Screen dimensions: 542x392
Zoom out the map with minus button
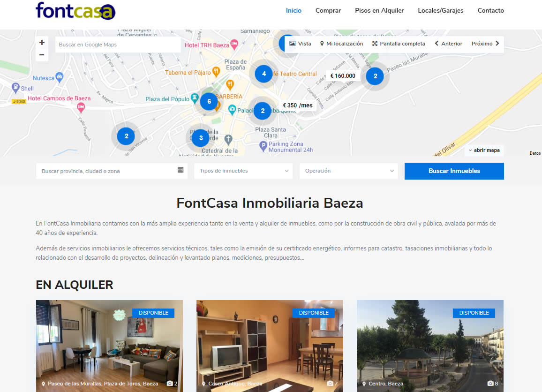42,54
